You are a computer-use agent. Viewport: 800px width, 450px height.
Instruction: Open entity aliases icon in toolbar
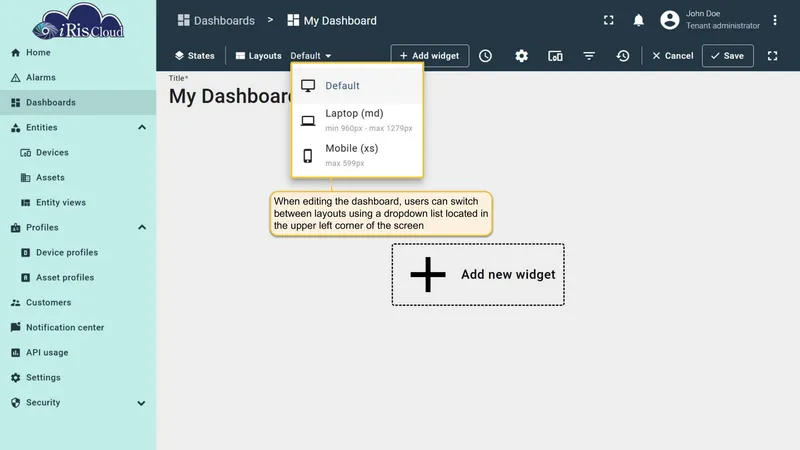pos(555,56)
